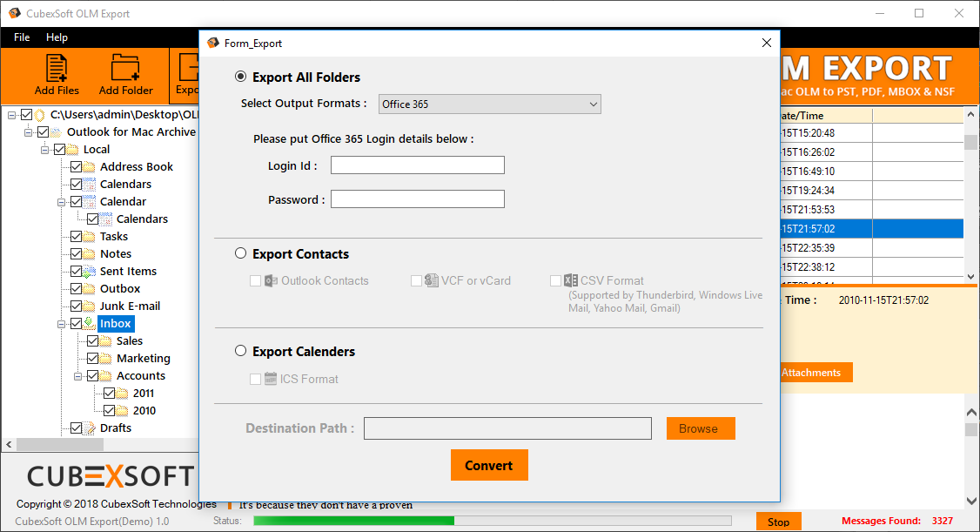
Task: Uncheck the Tasks folder checkbox
Action: [x=77, y=237]
